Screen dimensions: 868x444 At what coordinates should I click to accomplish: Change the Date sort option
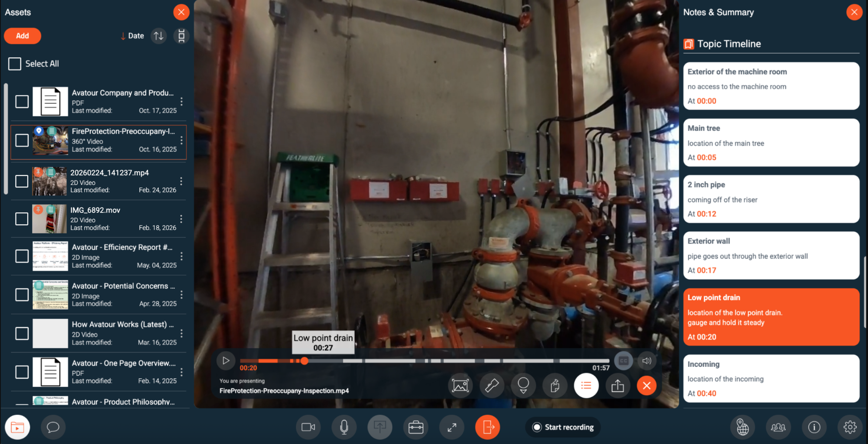click(132, 36)
